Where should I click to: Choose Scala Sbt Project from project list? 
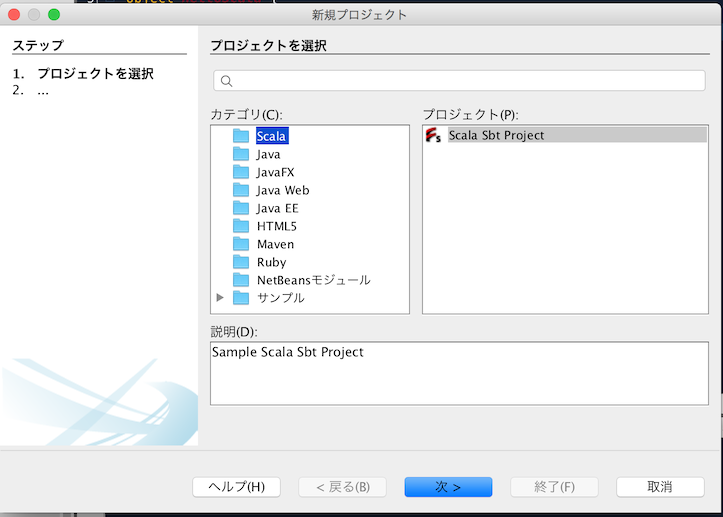point(496,135)
